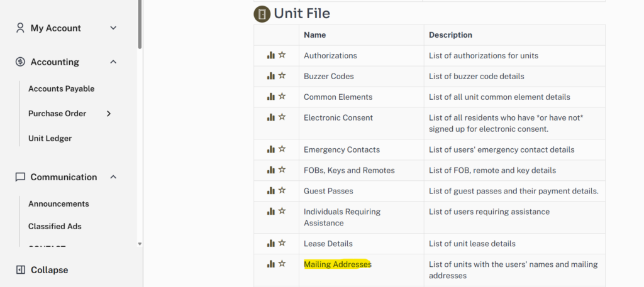Click the Unit File door icon
This screenshot has height=287, width=644.
tap(262, 14)
